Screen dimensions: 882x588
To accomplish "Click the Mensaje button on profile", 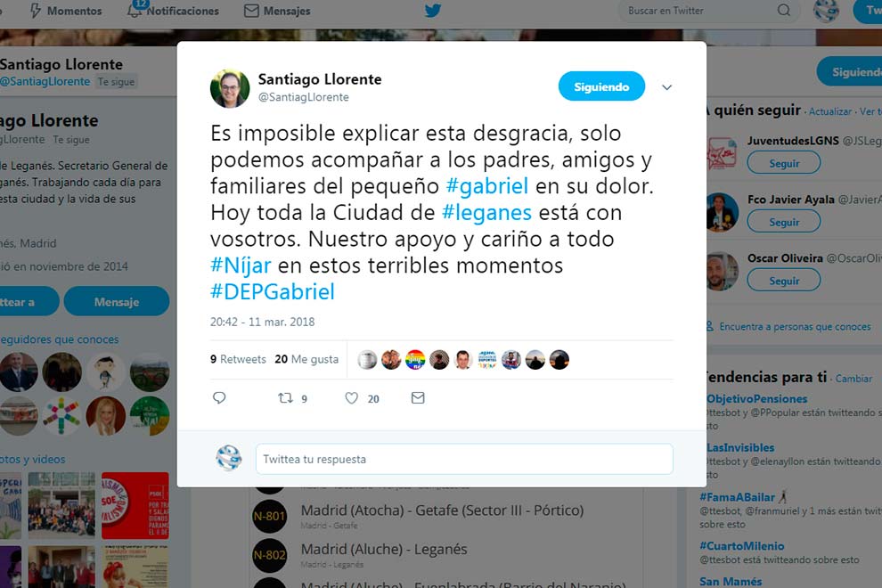I will tap(117, 302).
